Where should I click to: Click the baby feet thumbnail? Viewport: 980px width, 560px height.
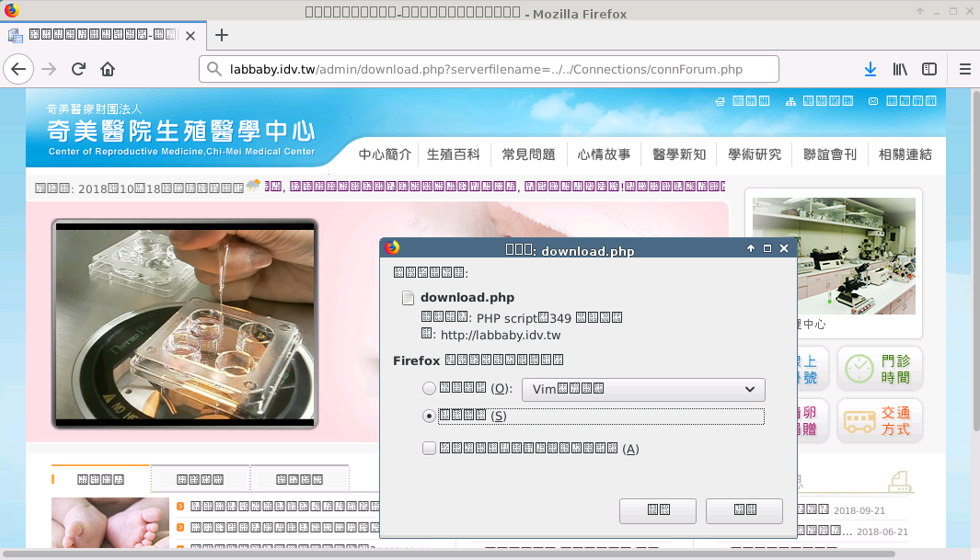coord(110,522)
